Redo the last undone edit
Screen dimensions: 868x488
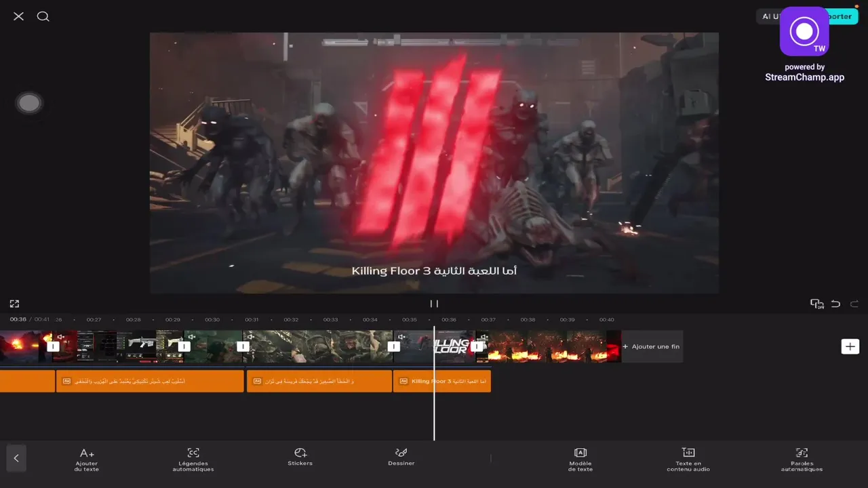[854, 304]
